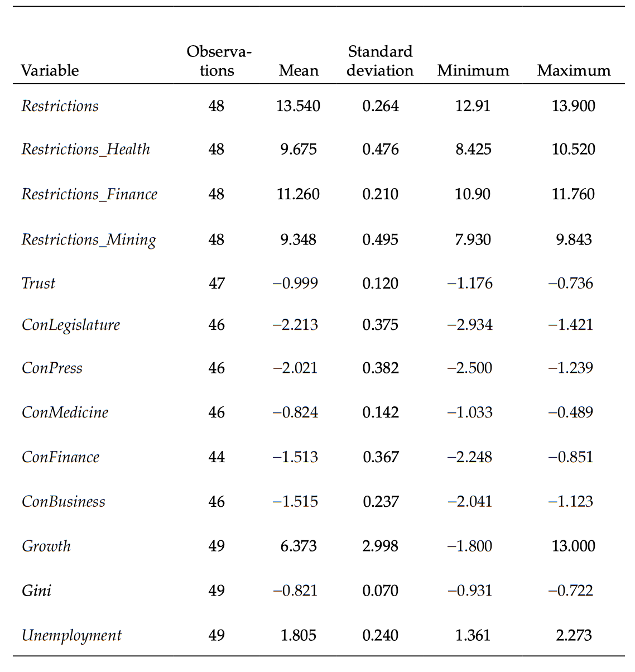635x672 pixels.
Task: Click the ConLegislature row label
Action: [x=71, y=325]
